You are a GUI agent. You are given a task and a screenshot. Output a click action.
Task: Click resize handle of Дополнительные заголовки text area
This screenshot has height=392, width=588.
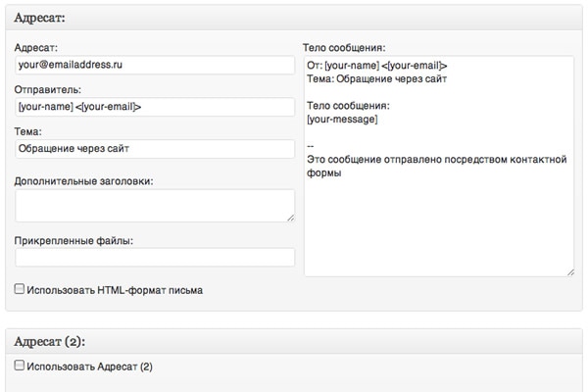pyautogui.click(x=290, y=218)
